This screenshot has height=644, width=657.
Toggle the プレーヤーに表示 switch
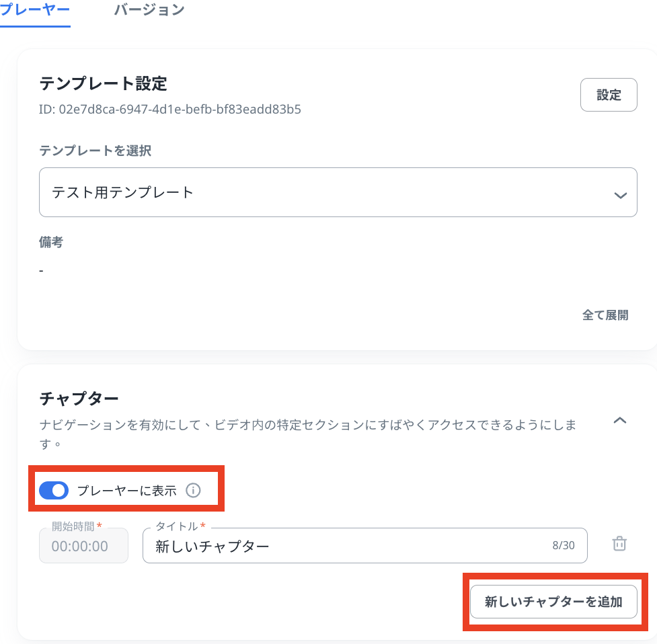point(54,491)
